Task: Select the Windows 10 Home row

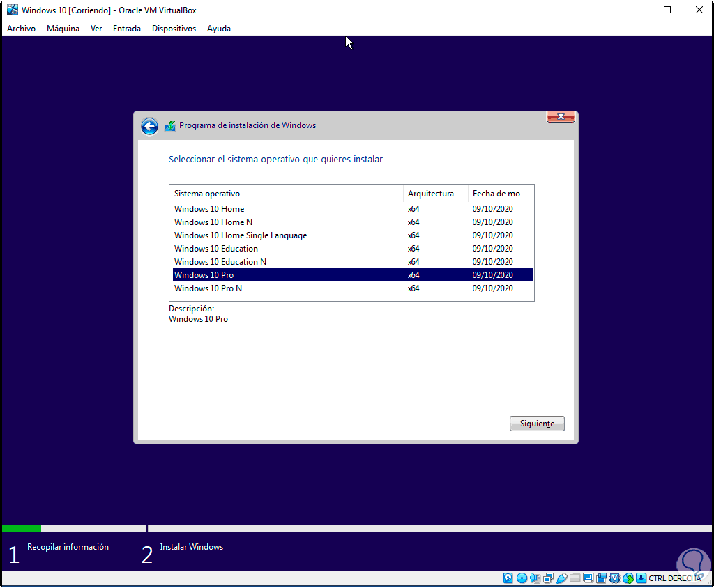Action: pos(353,209)
